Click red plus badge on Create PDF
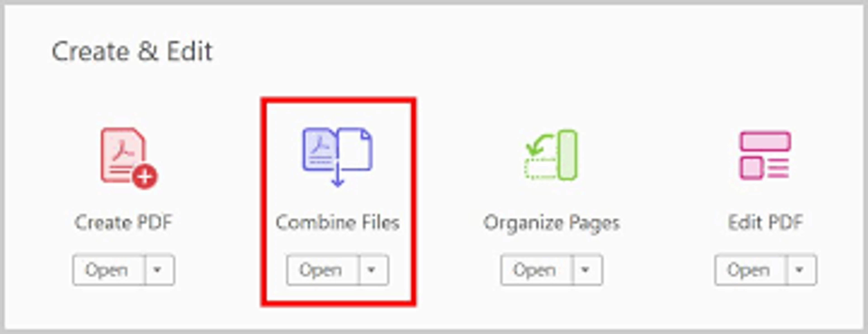 [x=145, y=177]
